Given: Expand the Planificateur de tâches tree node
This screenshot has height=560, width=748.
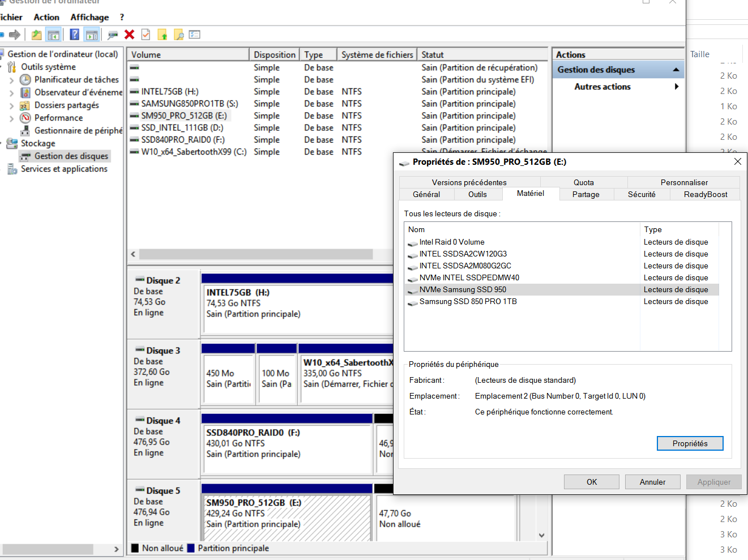Looking at the screenshot, I should 12,80.
